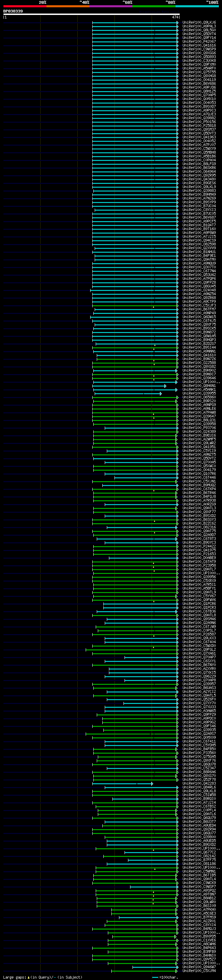Select hit label UniRef100_Q41616
222x980 pixels.
[199, 45]
